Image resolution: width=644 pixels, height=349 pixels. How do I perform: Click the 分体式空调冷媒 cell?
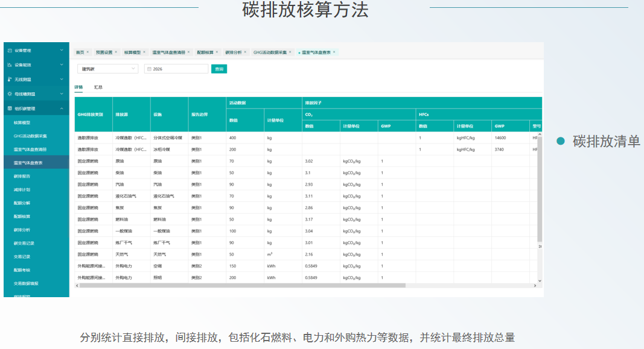pyautogui.click(x=169, y=138)
